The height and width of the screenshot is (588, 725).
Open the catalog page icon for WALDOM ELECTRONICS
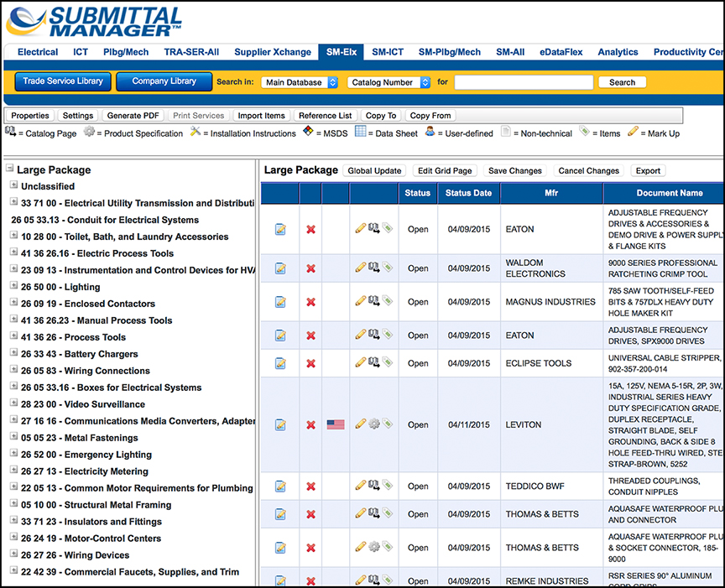tap(373, 268)
